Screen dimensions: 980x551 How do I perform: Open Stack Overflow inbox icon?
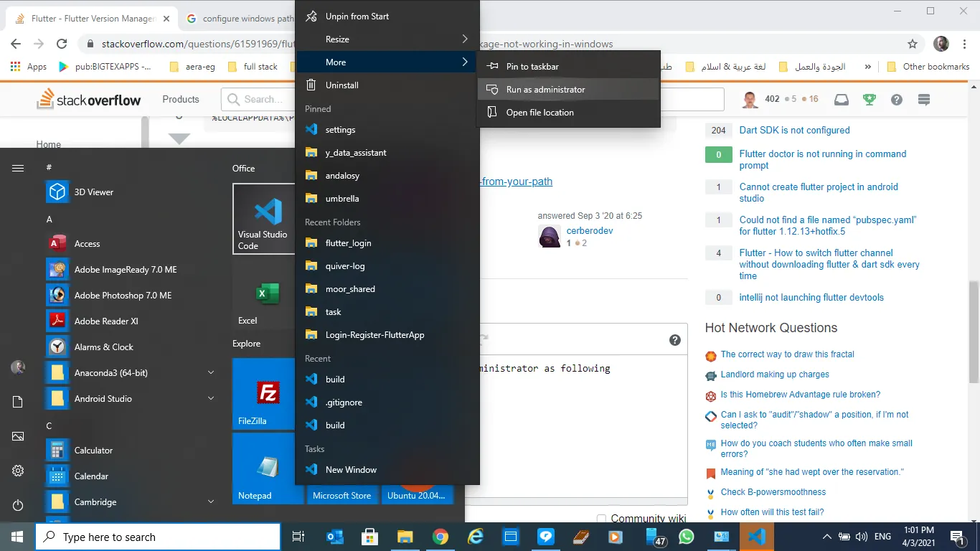tap(841, 100)
